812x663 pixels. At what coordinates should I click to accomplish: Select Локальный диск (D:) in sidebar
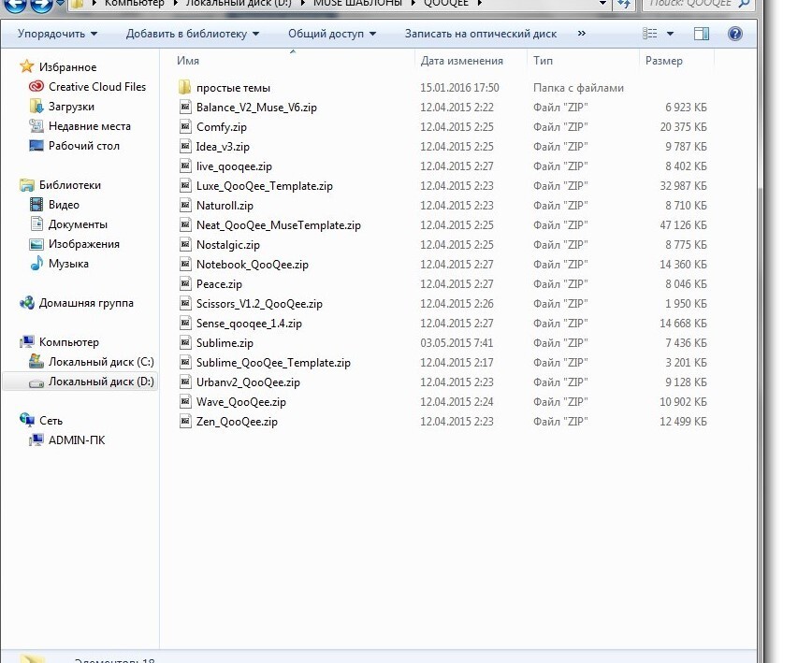[101, 382]
